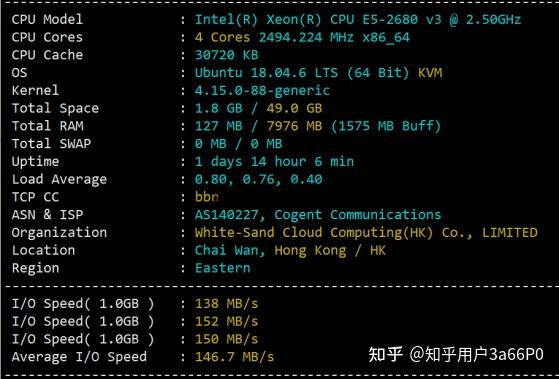
Task: Click the Chai Wan location text
Action: [230, 250]
